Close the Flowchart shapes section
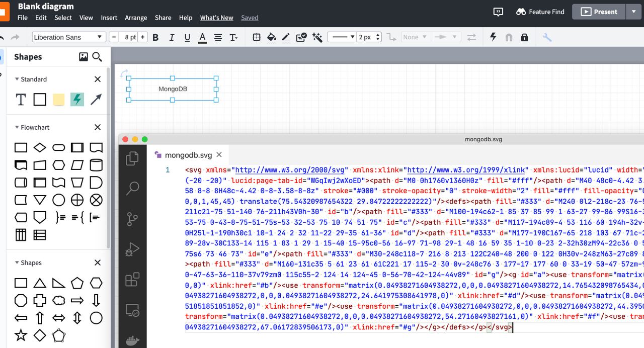The height and width of the screenshot is (348, 644). (98, 127)
